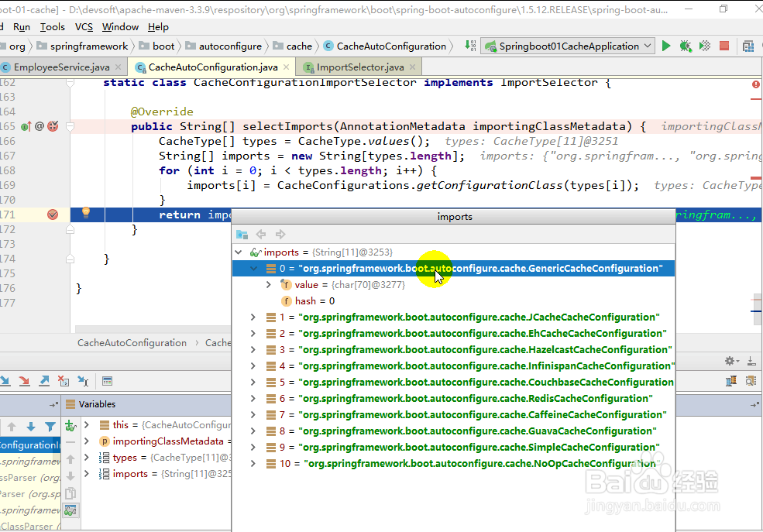Click next frame down arrow in Frames
763x532 pixels.
click(31, 427)
